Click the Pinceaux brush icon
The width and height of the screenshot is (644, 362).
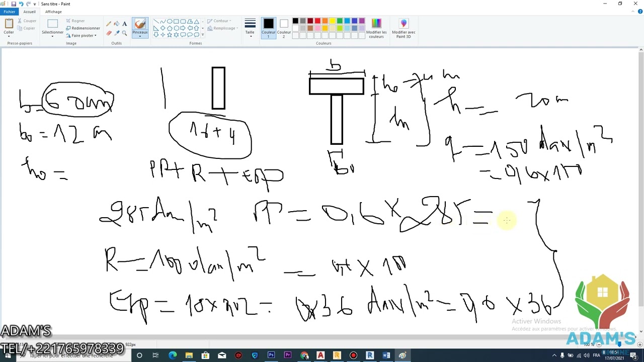coord(140,24)
